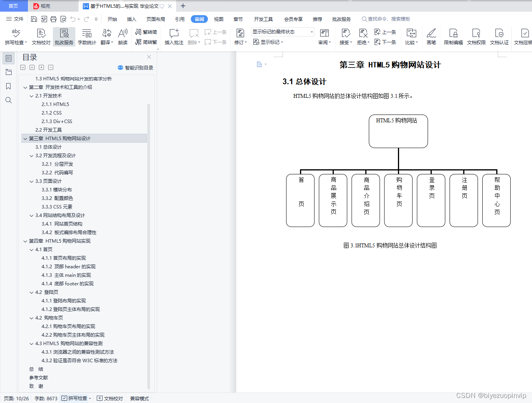This screenshot has height=403, width=532.
Task: Go to previous revision with 上一条 beside 拒绝
Action: [385, 32]
